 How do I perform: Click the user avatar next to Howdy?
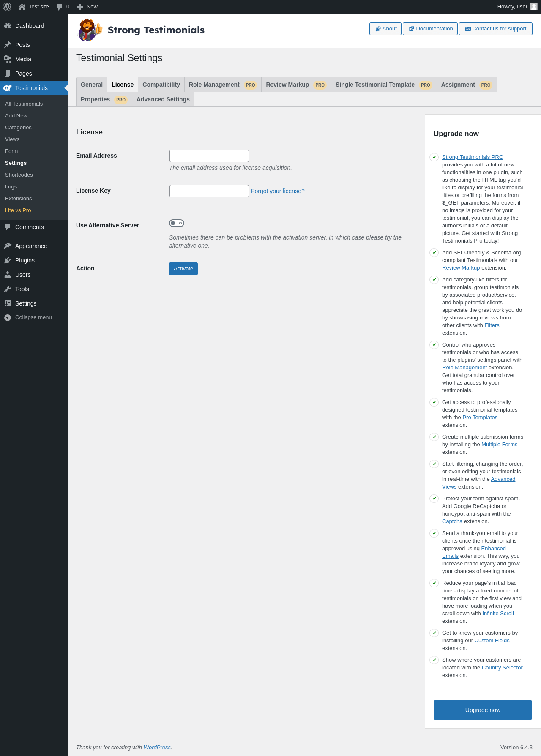coord(534,6)
